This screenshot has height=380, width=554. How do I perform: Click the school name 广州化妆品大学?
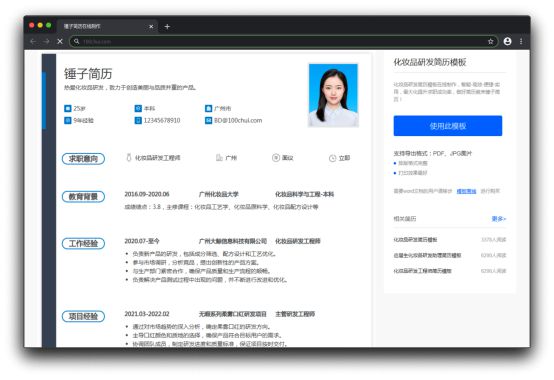(x=219, y=194)
